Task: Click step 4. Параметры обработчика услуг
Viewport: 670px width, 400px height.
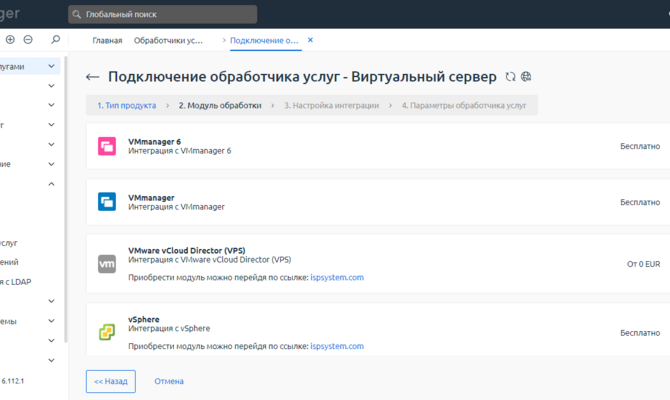Action: (464, 106)
